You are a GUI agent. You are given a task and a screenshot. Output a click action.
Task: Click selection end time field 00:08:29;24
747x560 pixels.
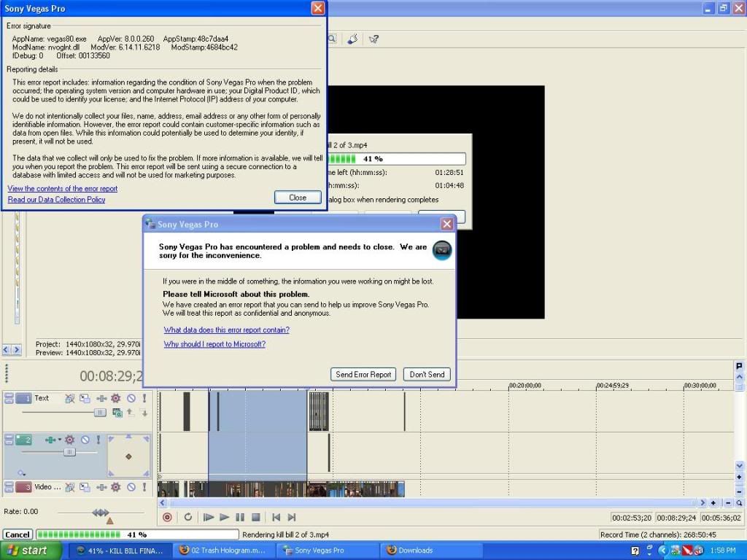tap(676, 518)
